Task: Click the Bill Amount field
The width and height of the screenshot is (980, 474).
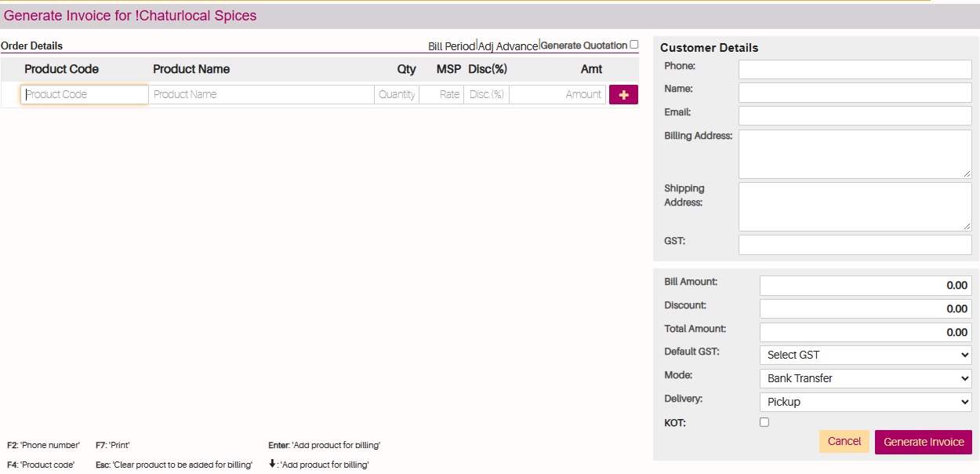Action: 866,286
